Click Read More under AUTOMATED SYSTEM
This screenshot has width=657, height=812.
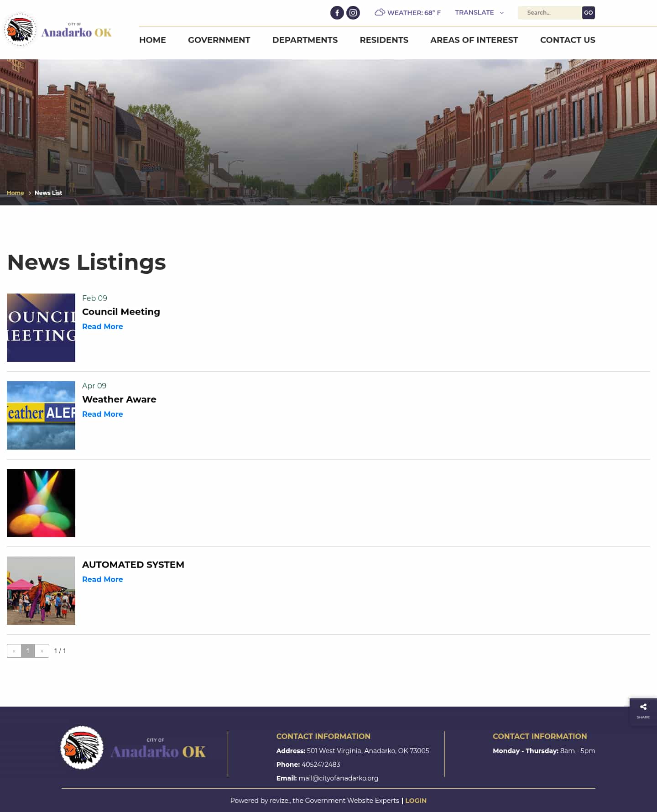click(x=103, y=579)
